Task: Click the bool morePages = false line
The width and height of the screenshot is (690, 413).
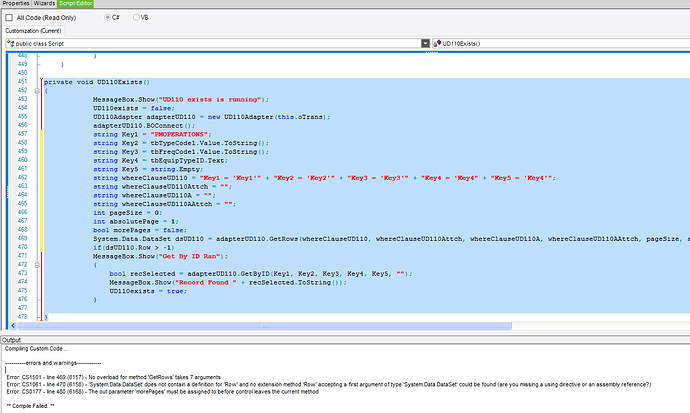Action: 140,230
